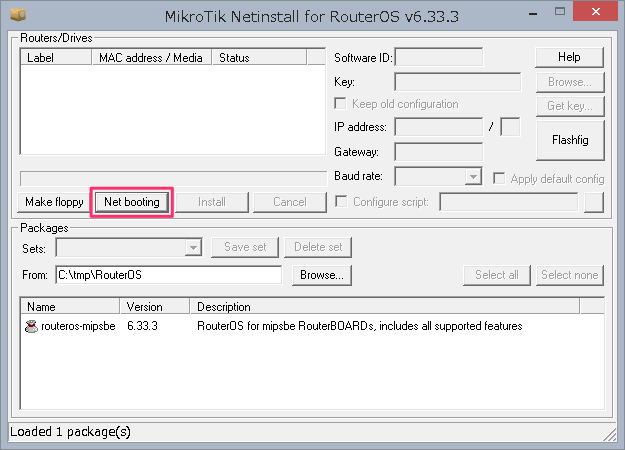Screen dimensions: 625x450
Task: Click the Description column header
Action: (x=385, y=307)
